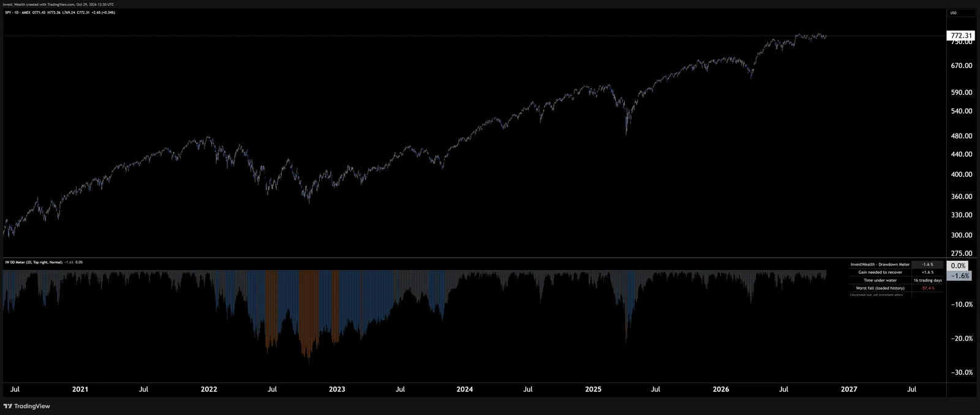980x415 pixels.
Task: Click the 2024 label on time axis
Action: pos(465,389)
